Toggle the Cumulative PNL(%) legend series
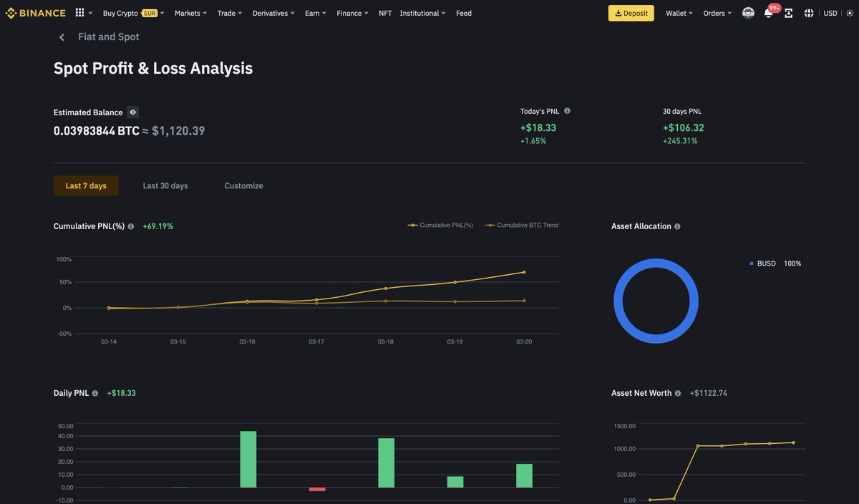 (440, 226)
